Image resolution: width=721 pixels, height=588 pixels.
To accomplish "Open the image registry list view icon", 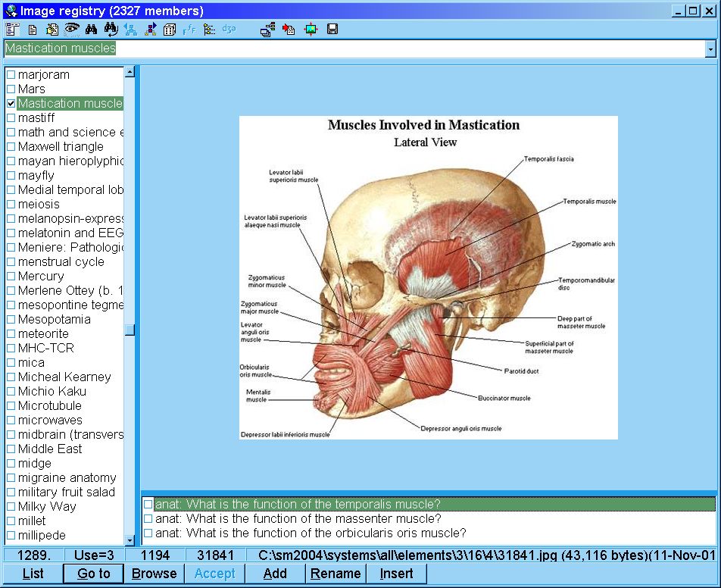I will pyautogui.click(x=13, y=30).
